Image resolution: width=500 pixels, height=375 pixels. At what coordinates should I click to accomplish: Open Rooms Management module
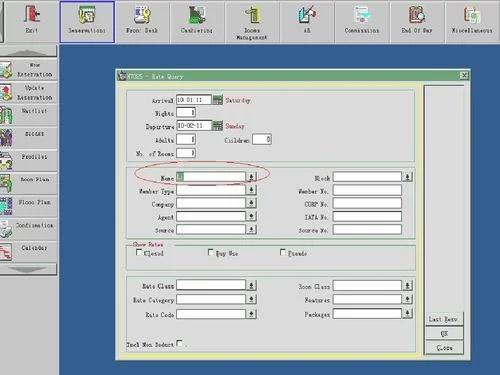[x=252, y=22]
